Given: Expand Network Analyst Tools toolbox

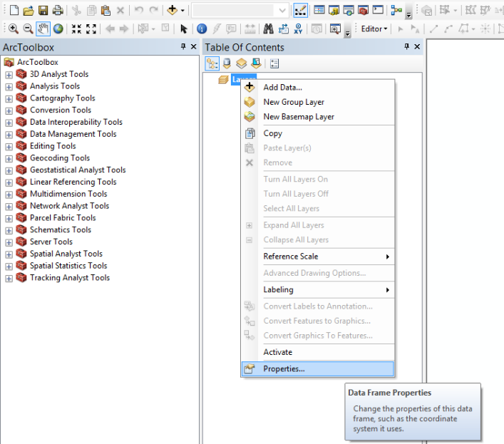Looking at the screenshot, I should pyautogui.click(x=9, y=207).
